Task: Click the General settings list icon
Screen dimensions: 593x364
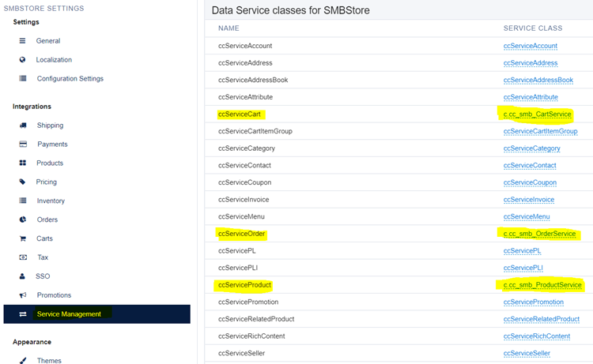Action: click(23, 41)
